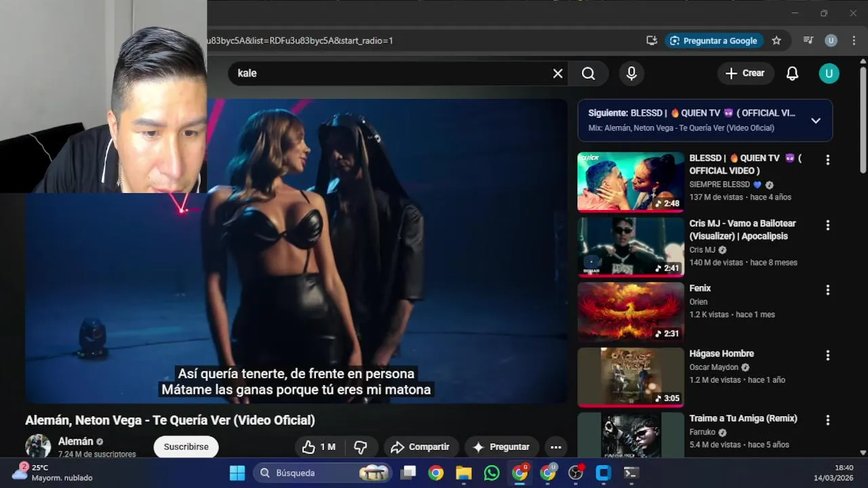Image resolution: width=868 pixels, height=488 pixels.
Task: Dislike the video with thumbs down
Action: tap(361, 447)
